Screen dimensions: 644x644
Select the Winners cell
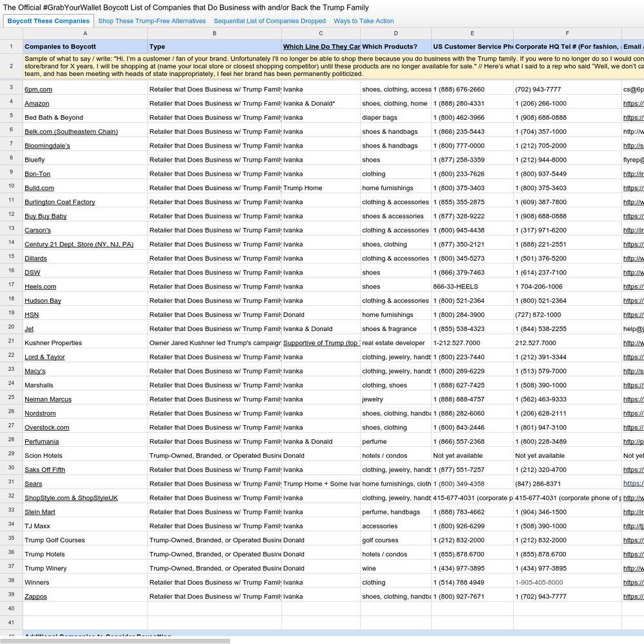point(85,582)
